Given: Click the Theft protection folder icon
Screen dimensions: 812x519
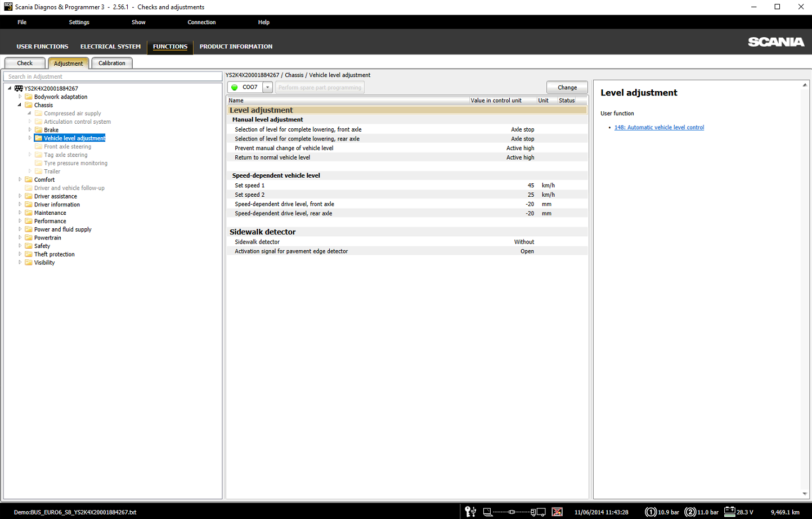Looking at the screenshot, I should point(29,254).
